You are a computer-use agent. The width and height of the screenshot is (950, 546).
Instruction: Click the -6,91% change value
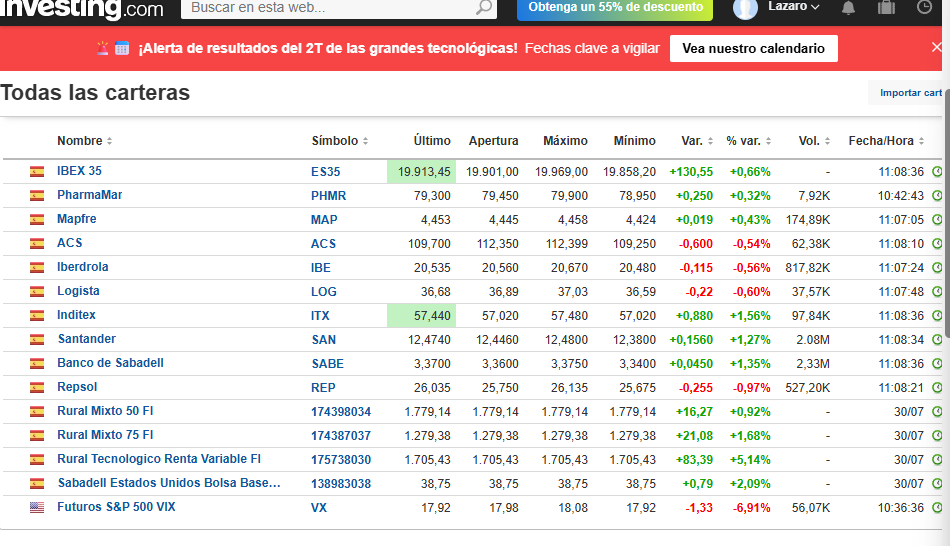(752, 507)
